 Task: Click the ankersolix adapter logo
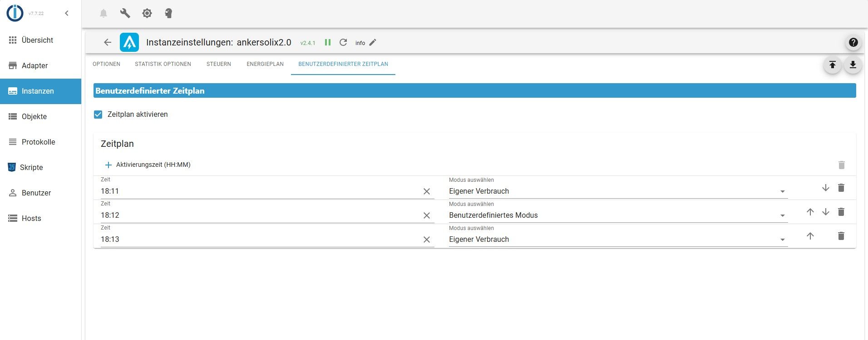coord(129,42)
